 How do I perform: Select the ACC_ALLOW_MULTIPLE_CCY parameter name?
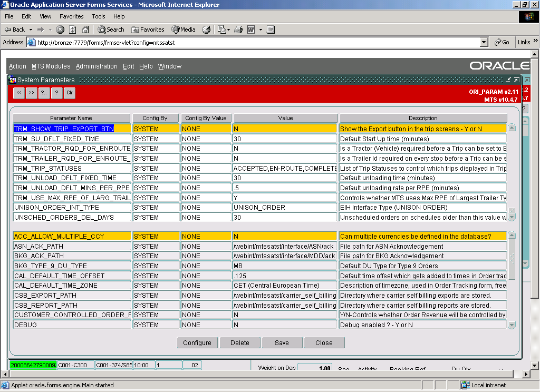(x=72, y=237)
